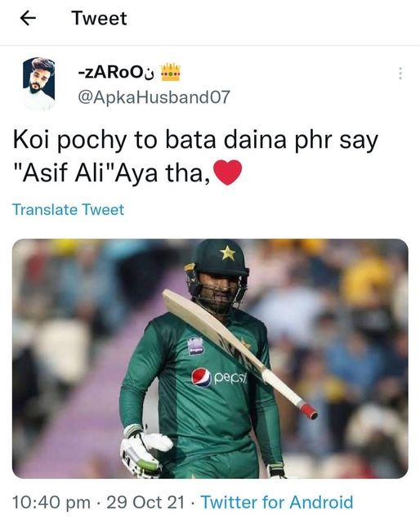Tap the quoted "Asif Ali" text
The image size is (420, 523).
[x=65, y=173]
